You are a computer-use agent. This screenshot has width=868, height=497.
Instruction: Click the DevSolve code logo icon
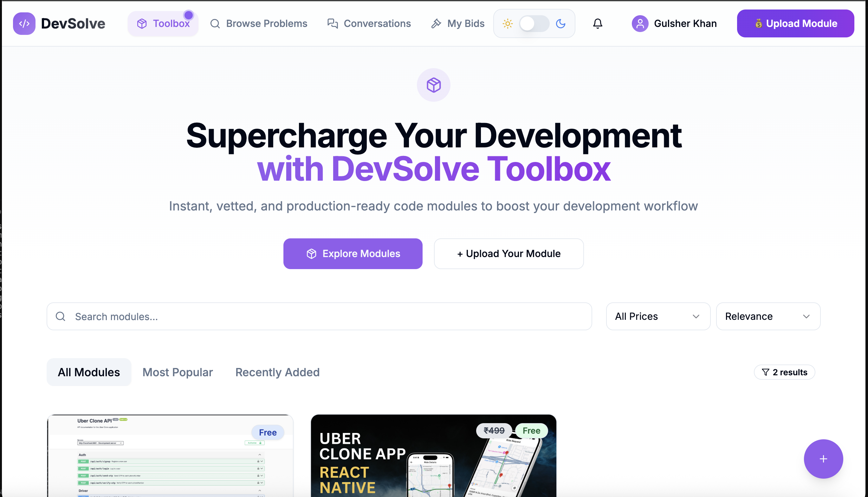coord(24,23)
